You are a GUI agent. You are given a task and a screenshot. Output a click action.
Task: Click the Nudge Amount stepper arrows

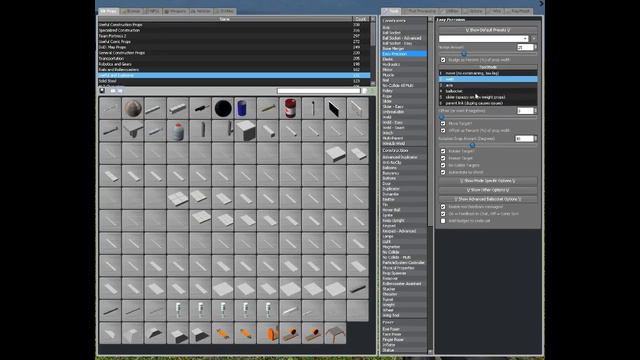(x=536, y=47)
